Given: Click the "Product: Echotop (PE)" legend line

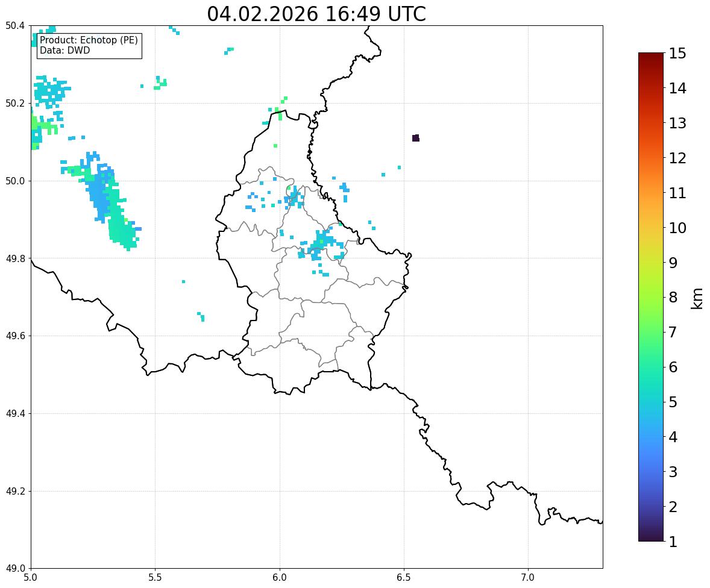Looking at the screenshot, I should coord(89,40).
